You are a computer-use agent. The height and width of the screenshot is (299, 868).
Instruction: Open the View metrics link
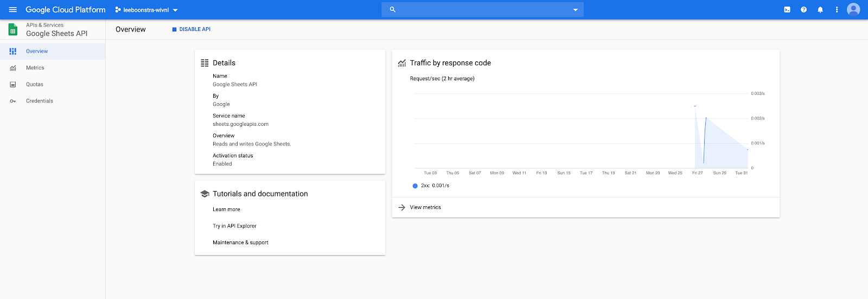pyautogui.click(x=425, y=207)
